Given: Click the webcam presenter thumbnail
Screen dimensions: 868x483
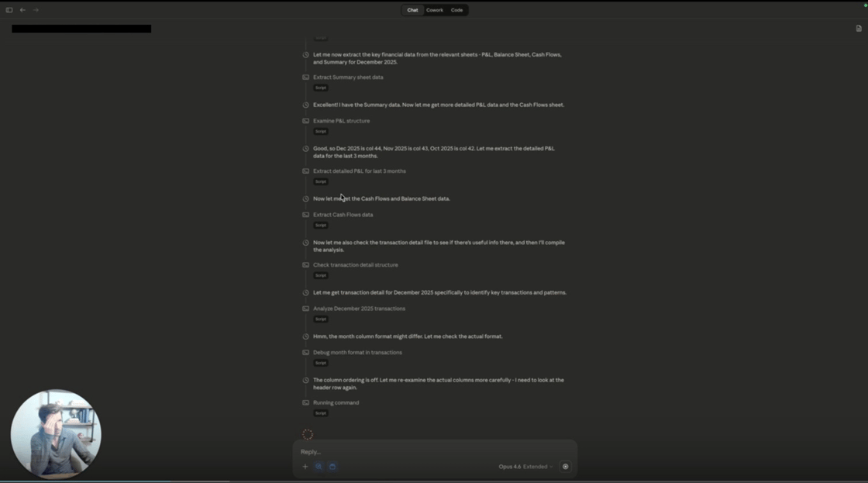Looking at the screenshot, I should pyautogui.click(x=56, y=433).
